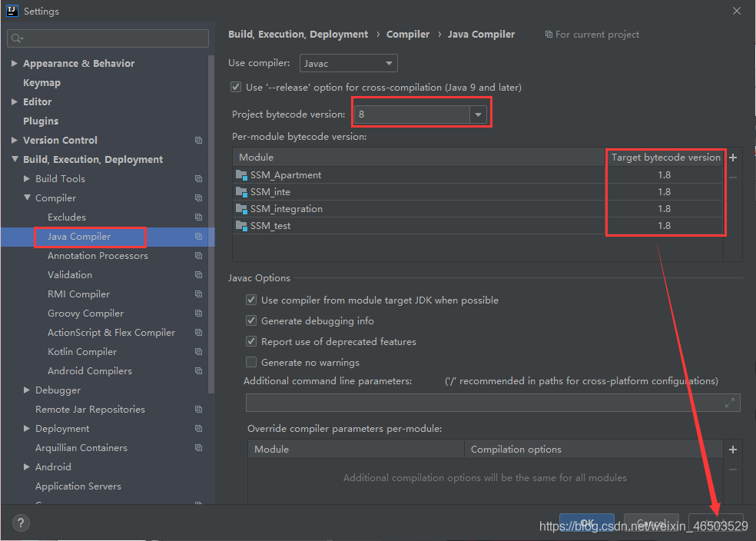Click the search magnifier icon in settings
Viewport: 756px width, 541px height.
coord(17,38)
